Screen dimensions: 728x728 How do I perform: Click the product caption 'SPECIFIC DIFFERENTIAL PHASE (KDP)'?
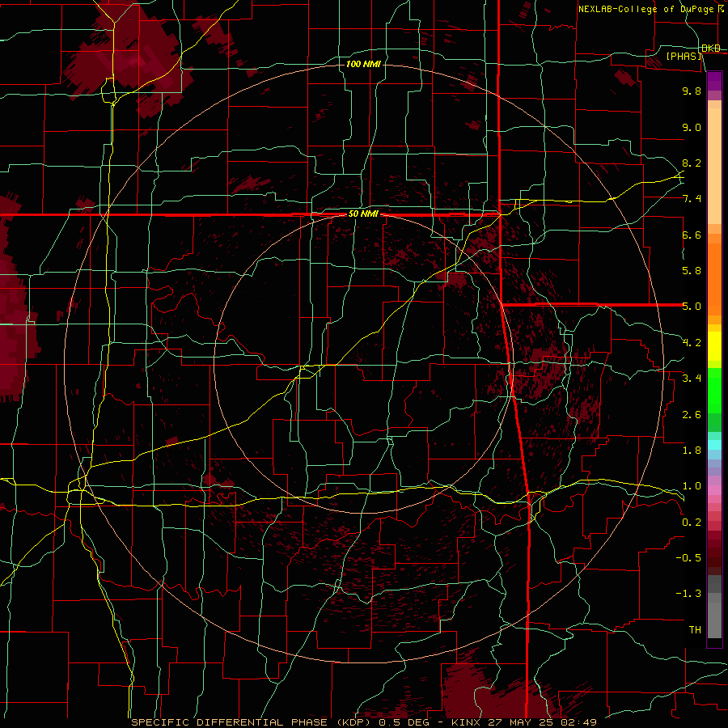pos(253,722)
